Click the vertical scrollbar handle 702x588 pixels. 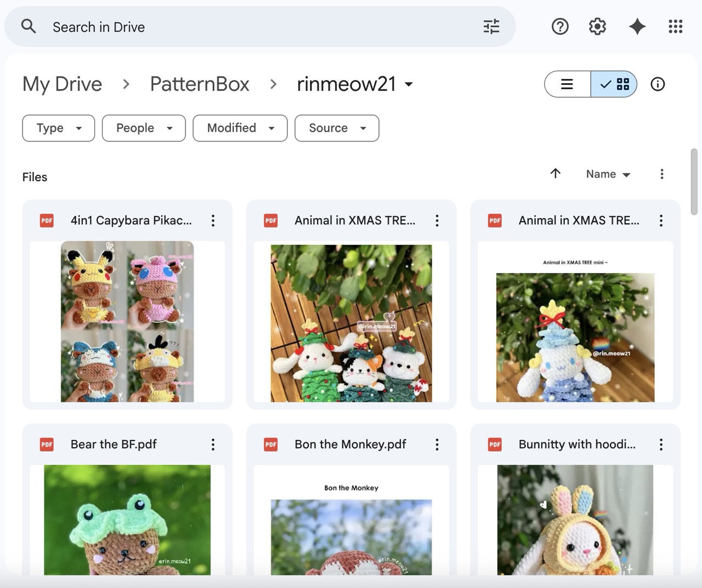(x=694, y=182)
